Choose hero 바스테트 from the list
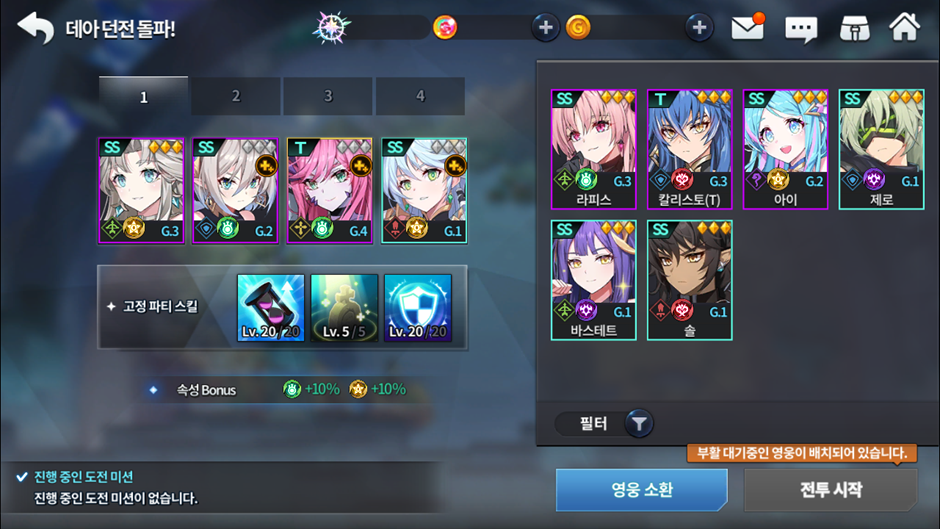Screen dimensions: 940x529 [x=593, y=280]
